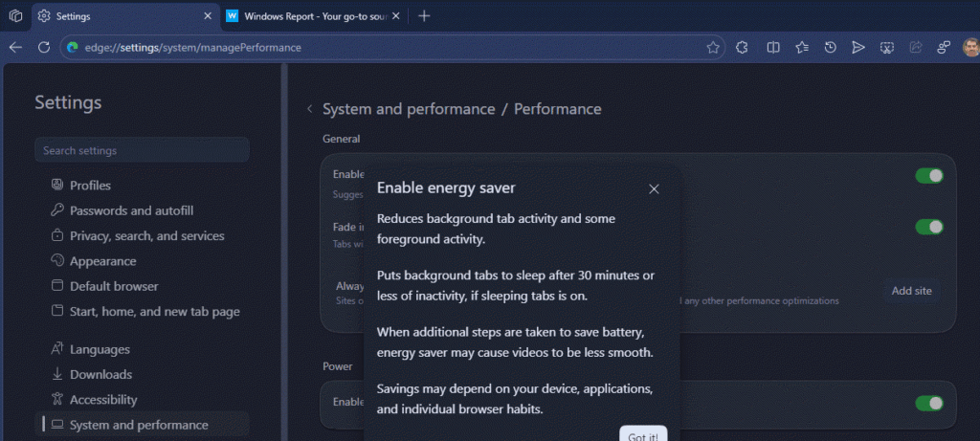Viewport: 980px width, 441px height.
Task: Refresh the page with the reload icon
Action: pyautogui.click(x=44, y=48)
